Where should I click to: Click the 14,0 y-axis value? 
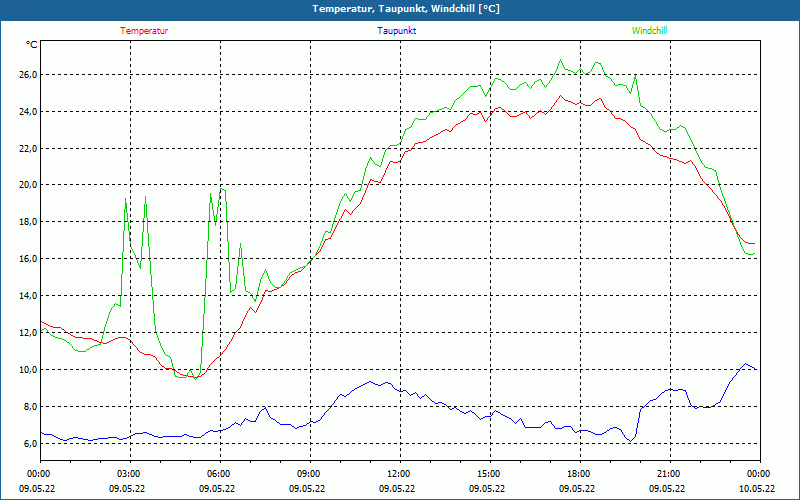pos(29,295)
